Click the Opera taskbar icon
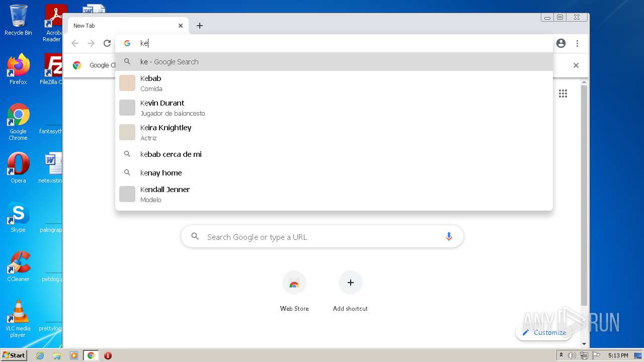This screenshot has height=362, width=644. (108, 355)
